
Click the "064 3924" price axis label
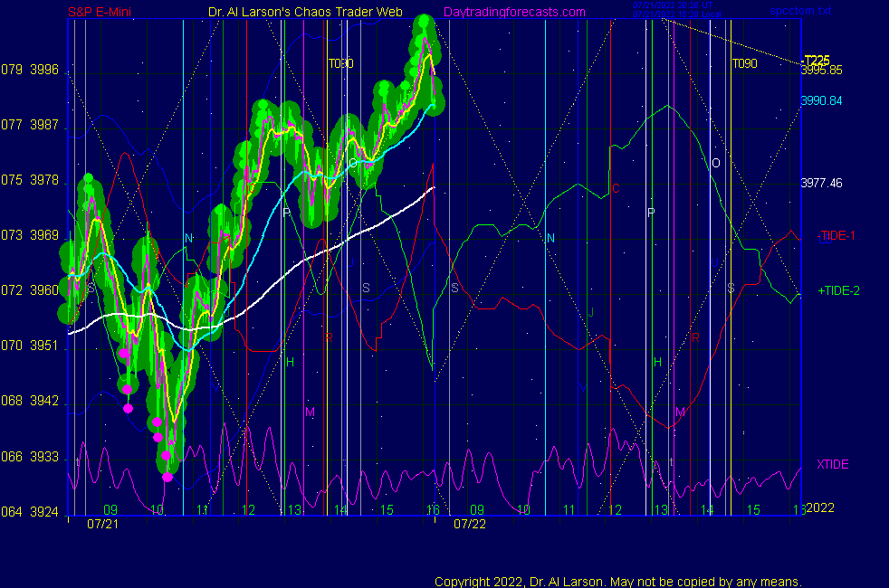point(30,512)
